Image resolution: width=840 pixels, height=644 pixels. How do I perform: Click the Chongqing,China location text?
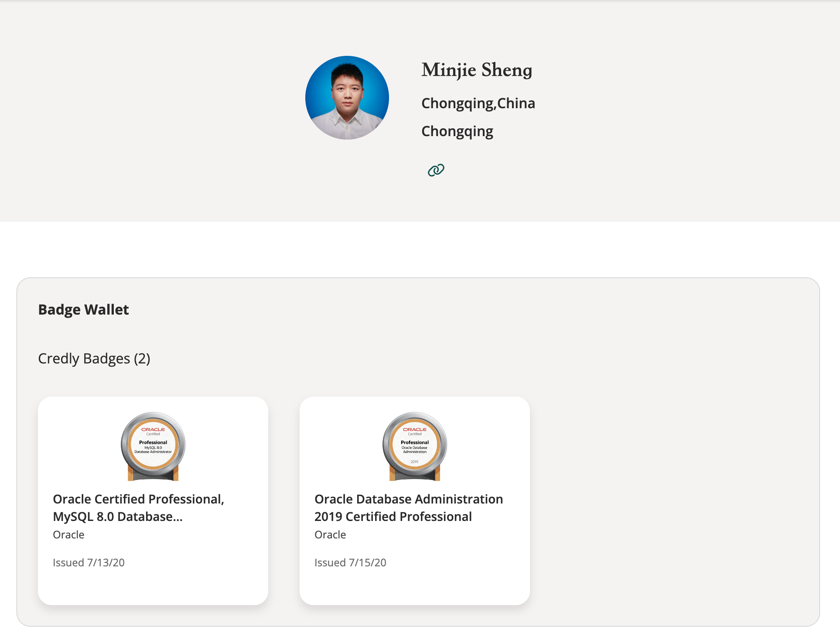pyautogui.click(x=478, y=103)
